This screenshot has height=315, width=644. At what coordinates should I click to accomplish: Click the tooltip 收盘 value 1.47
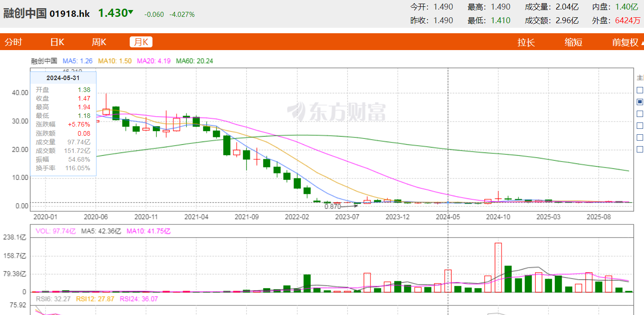[84, 99]
